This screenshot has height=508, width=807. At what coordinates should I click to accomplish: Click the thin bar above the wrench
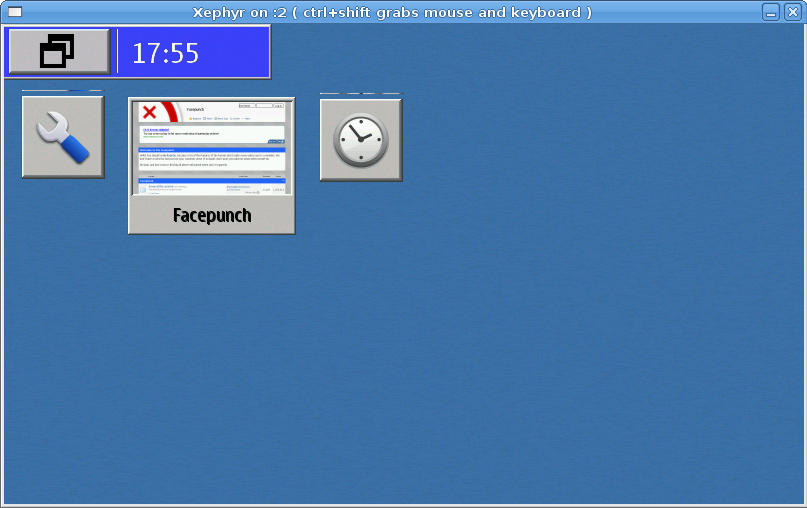click(62, 91)
